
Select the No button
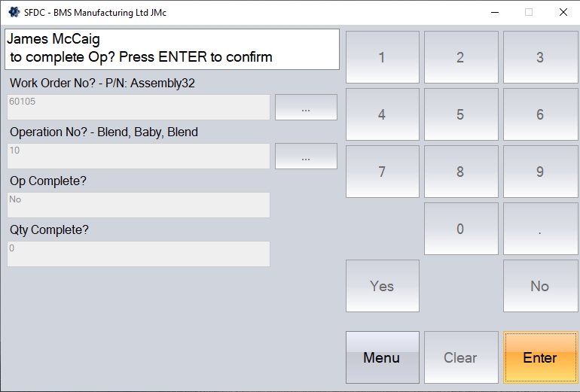pos(539,286)
